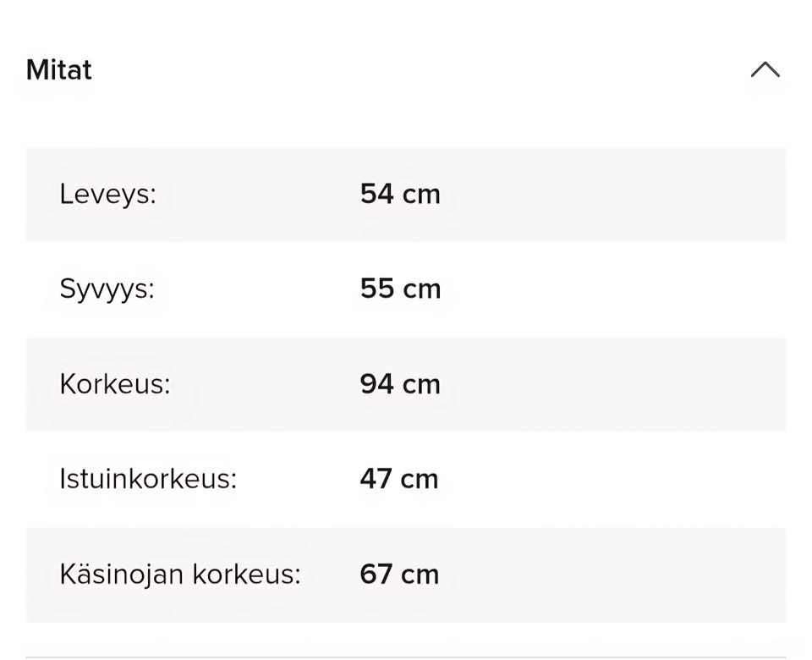
Task: Click the 54 cm width value
Action: point(399,195)
